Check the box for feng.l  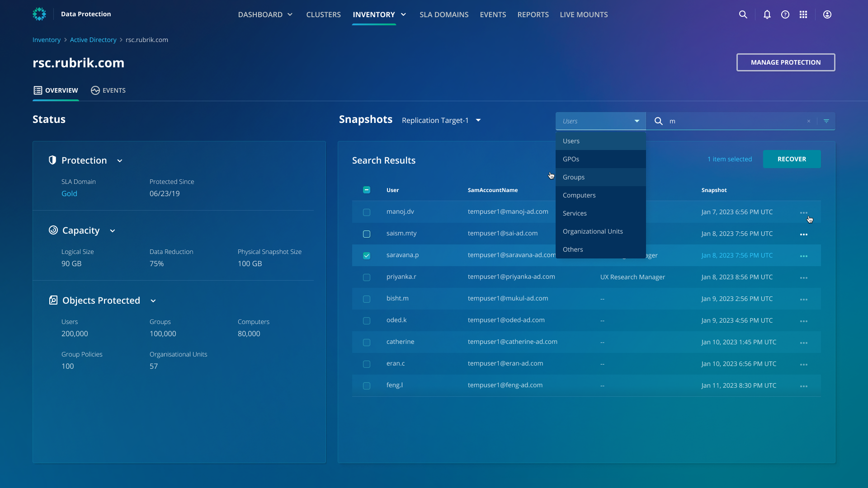pos(367,386)
